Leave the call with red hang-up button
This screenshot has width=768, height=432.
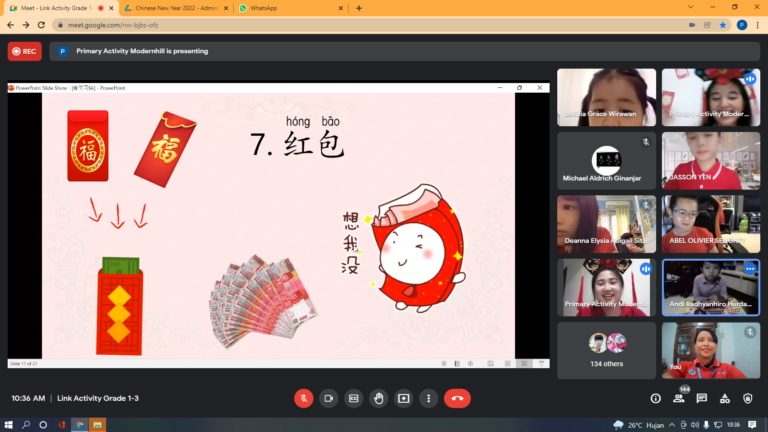click(x=457, y=398)
